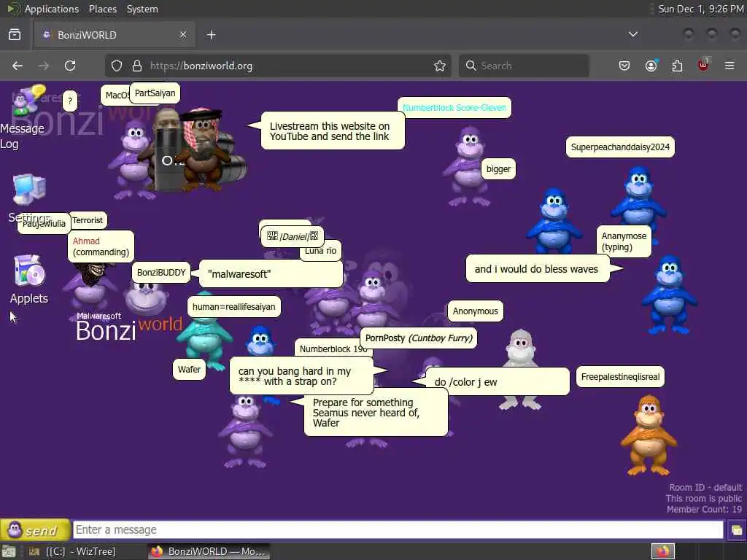Click the BonziBUDDY name tag

[x=161, y=273]
